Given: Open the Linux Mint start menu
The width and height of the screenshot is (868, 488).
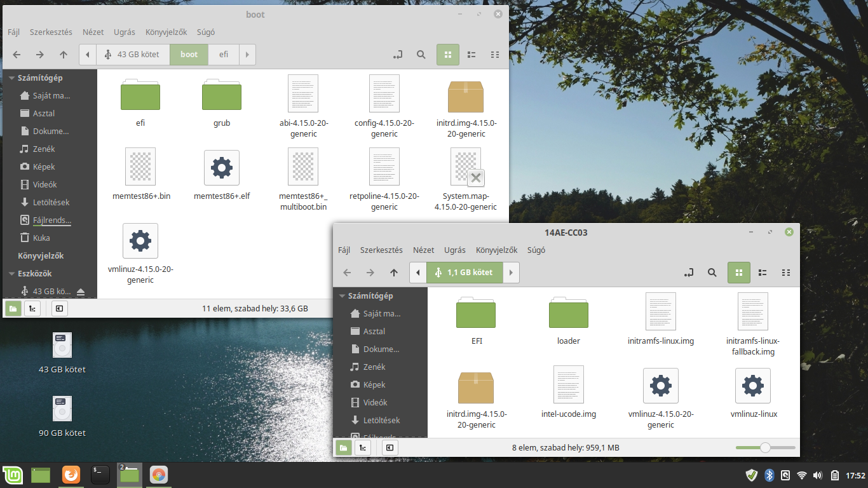Looking at the screenshot, I should click(13, 475).
